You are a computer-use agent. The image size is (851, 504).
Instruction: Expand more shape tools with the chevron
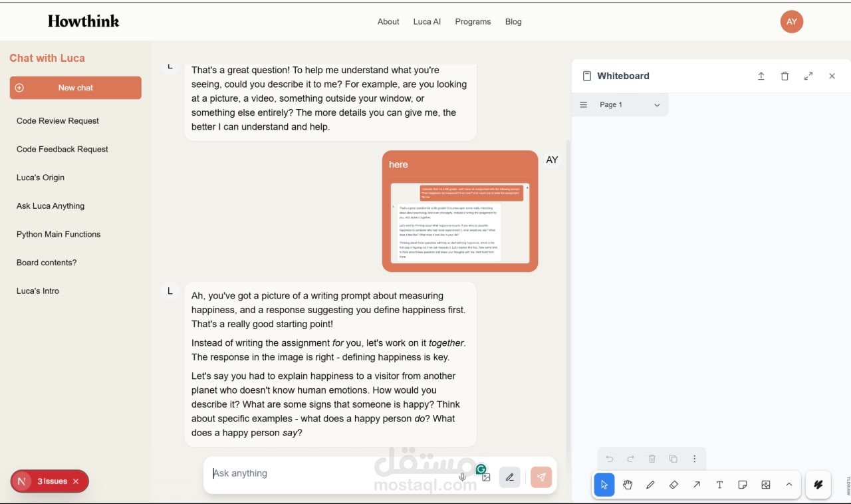[789, 485]
